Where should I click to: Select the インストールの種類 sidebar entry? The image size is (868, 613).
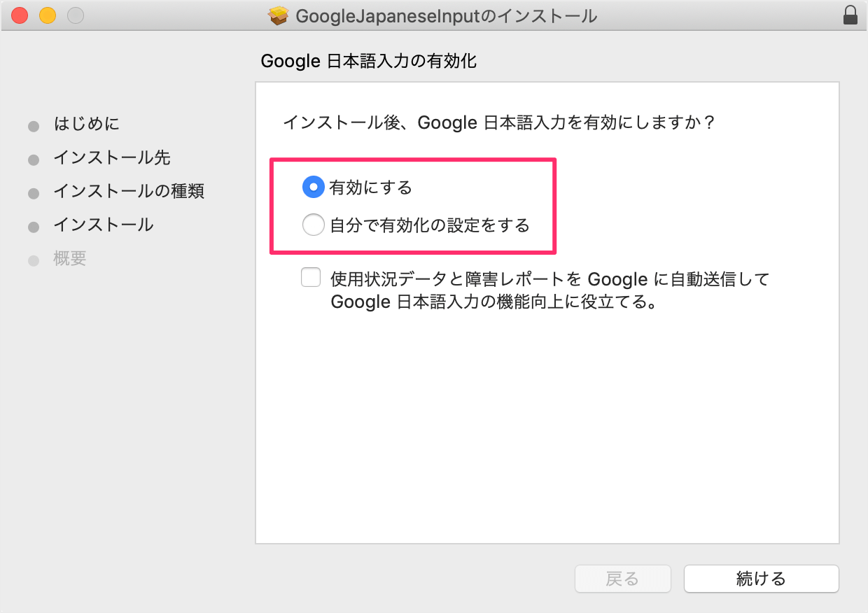(129, 191)
